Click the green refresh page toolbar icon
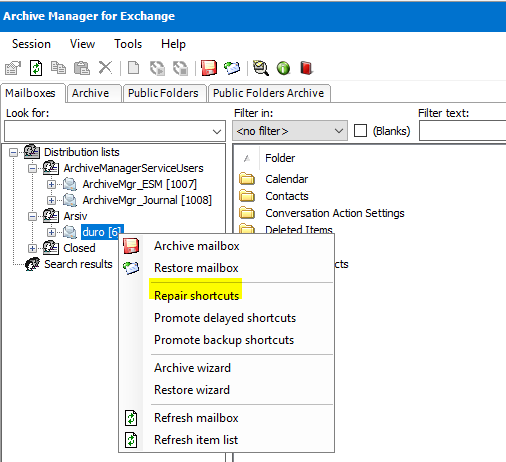This screenshot has width=506, height=462. 36,68
